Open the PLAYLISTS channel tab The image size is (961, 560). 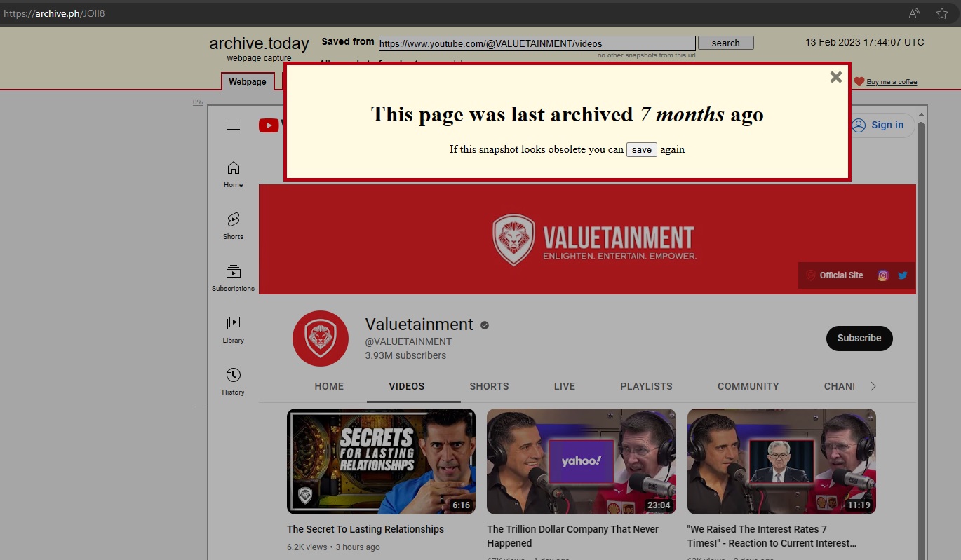click(646, 386)
